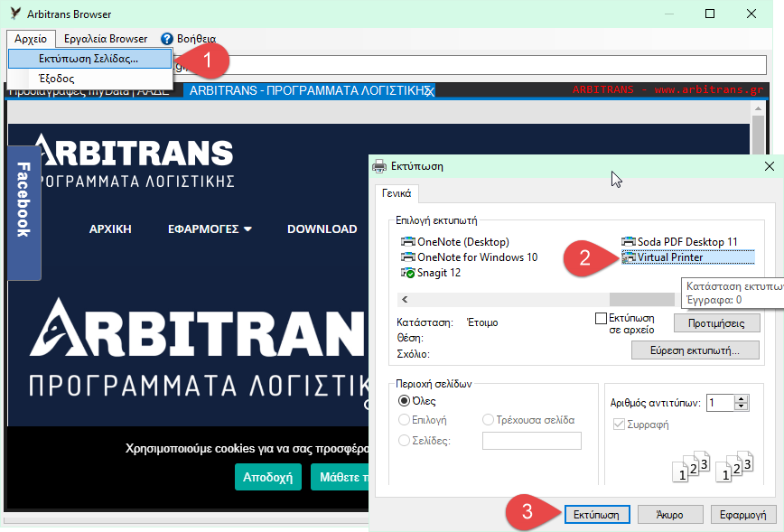Close the ARBITRANS - ΠΡΟΓΡΑΜΜΑΤΑ ΛΟΓΙΣΤΙΚΗΣ tab
The height and width of the screenshot is (532, 784).
(x=430, y=91)
